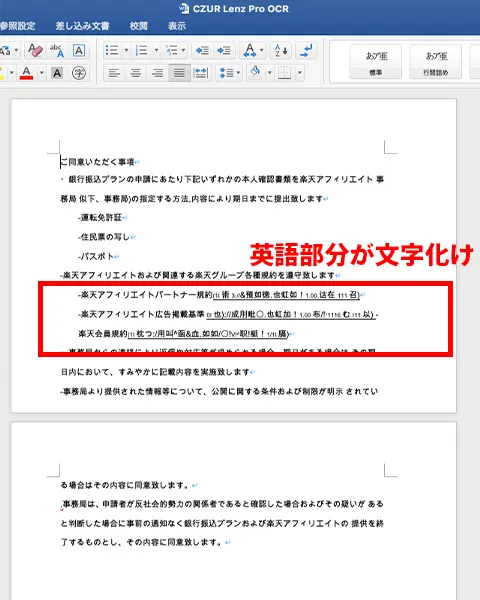Click the text る場合はその内容に同意致します。
480x600 pixels.
(x=125, y=485)
